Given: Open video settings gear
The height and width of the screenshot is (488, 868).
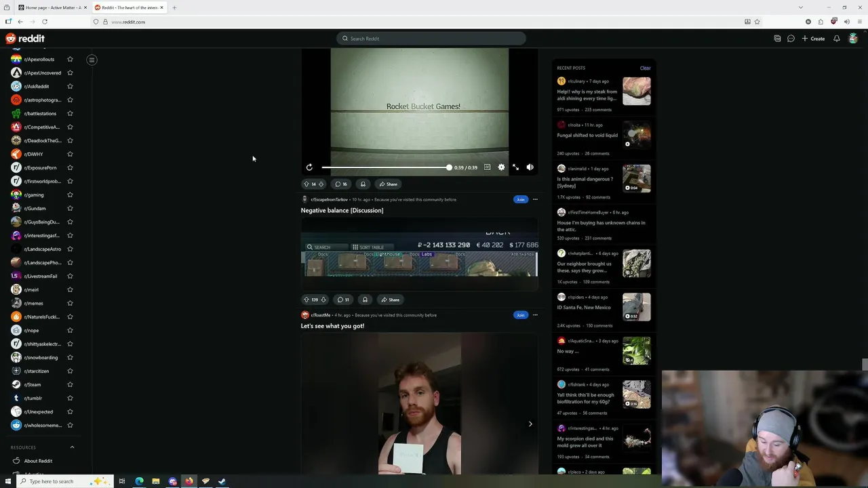Looking at the screenshot, I should pyautogui.click(x=501, y=167).
